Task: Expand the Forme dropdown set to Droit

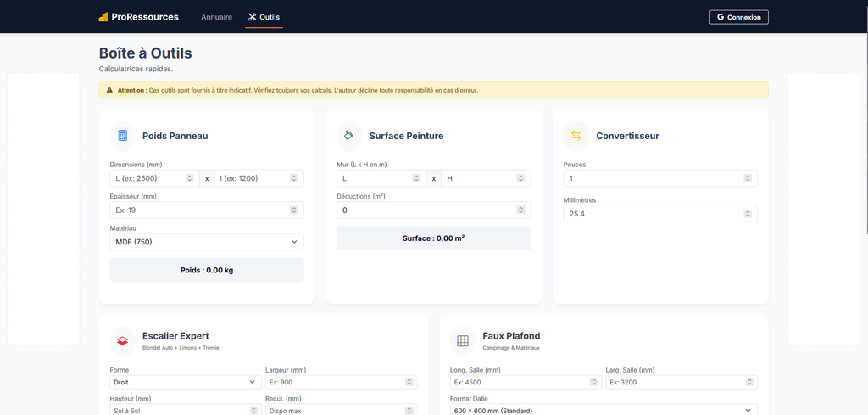Action: tap(184, 382)
